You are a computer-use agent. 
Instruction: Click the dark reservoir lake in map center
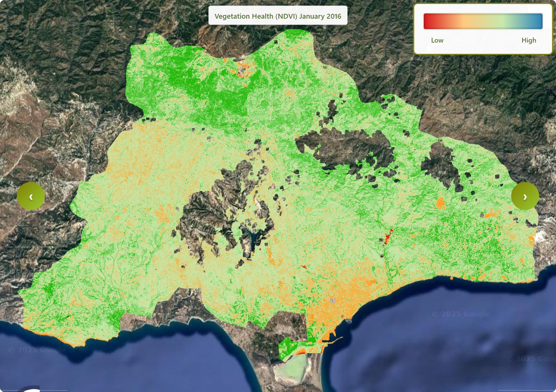(x=251, y=239)
